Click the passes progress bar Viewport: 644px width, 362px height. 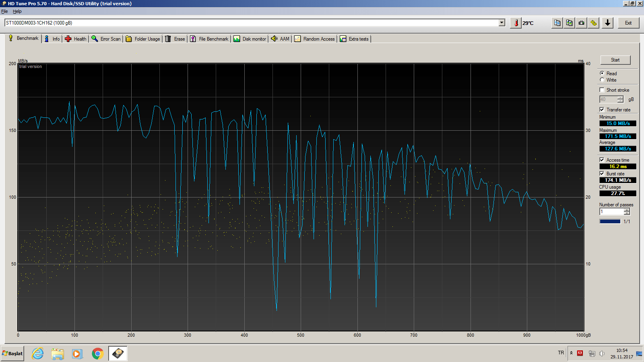coord(610,221)
